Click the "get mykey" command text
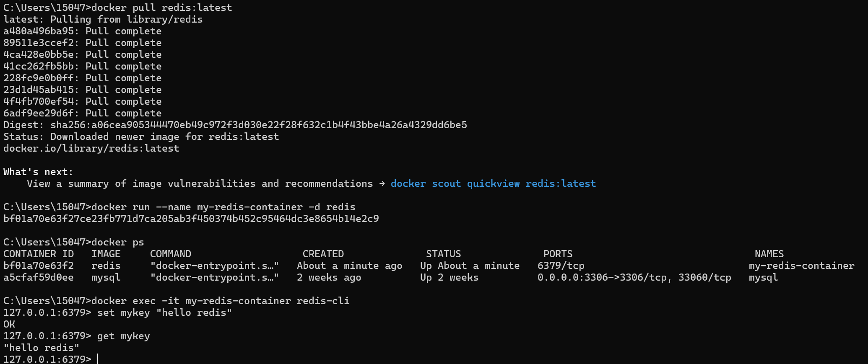The image size is (868, 364). click(x=123, y=336)
